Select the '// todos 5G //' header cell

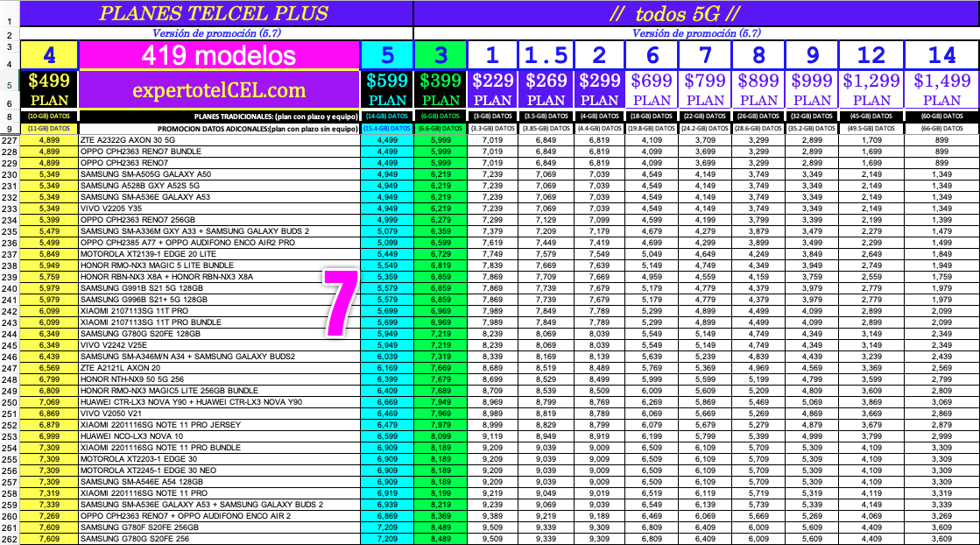(x=696, y=13)
